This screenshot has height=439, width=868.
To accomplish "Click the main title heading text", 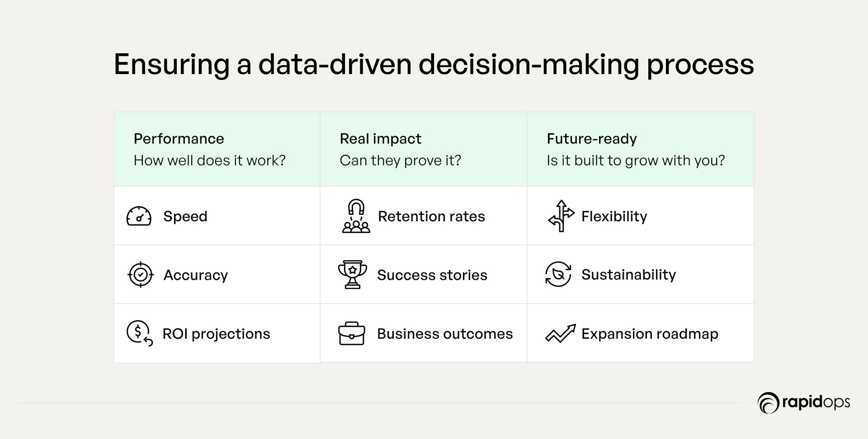I will click(x=434, y=64).
